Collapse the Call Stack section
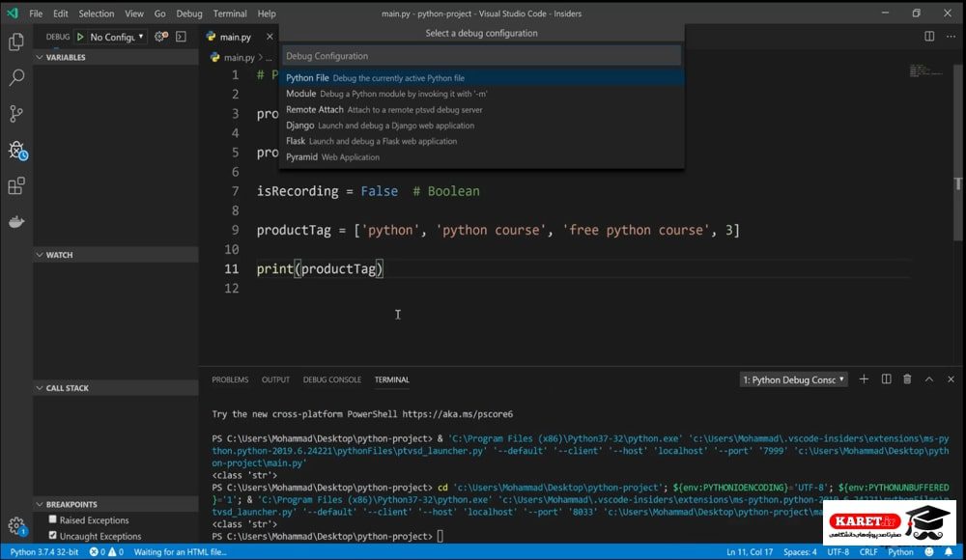The height and width of the screenshot is (560, 966). pyautogui.click(x=115, y=388)
